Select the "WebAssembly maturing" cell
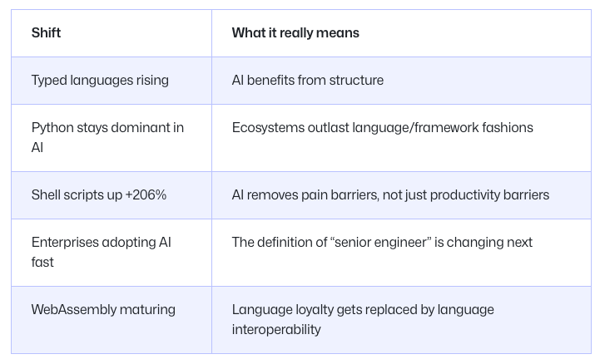Image resolution: width=600 pixels, height=364 pixels. [103, 310]
